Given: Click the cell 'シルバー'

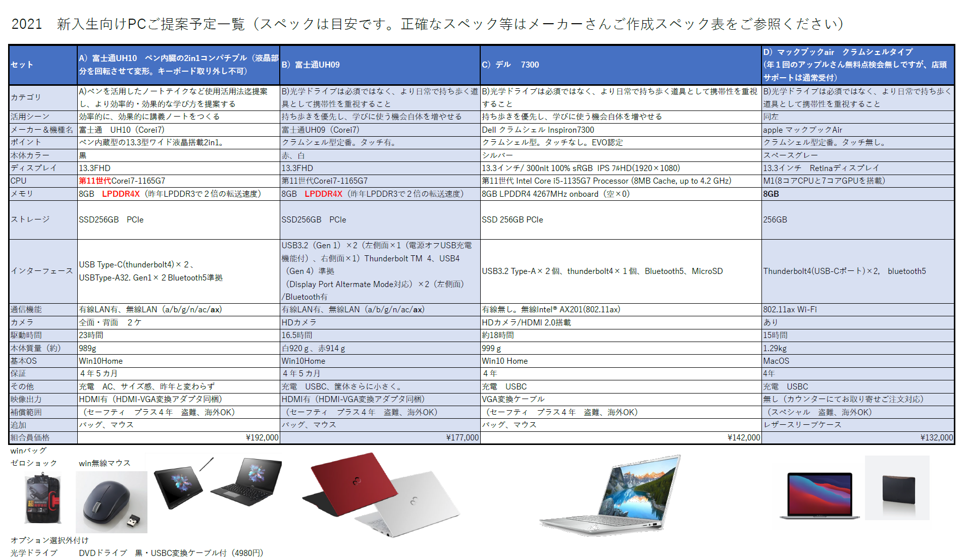Looking at the screenshot, I should click(621, 155).
